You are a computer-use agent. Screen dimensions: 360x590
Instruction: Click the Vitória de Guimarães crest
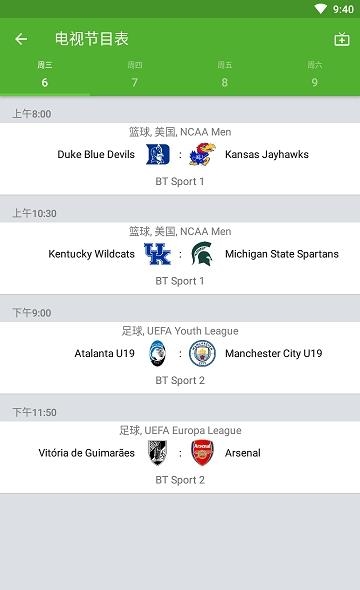coord(158,453)
